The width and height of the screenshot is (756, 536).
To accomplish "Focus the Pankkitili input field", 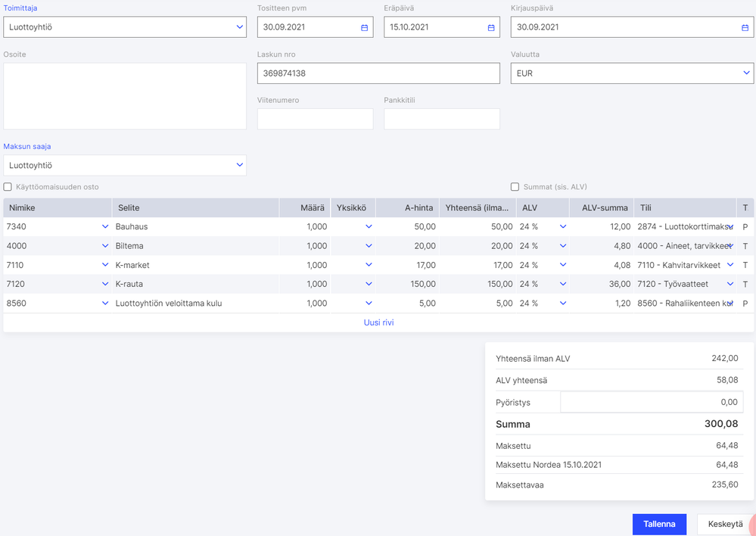I will click(441, 119).
